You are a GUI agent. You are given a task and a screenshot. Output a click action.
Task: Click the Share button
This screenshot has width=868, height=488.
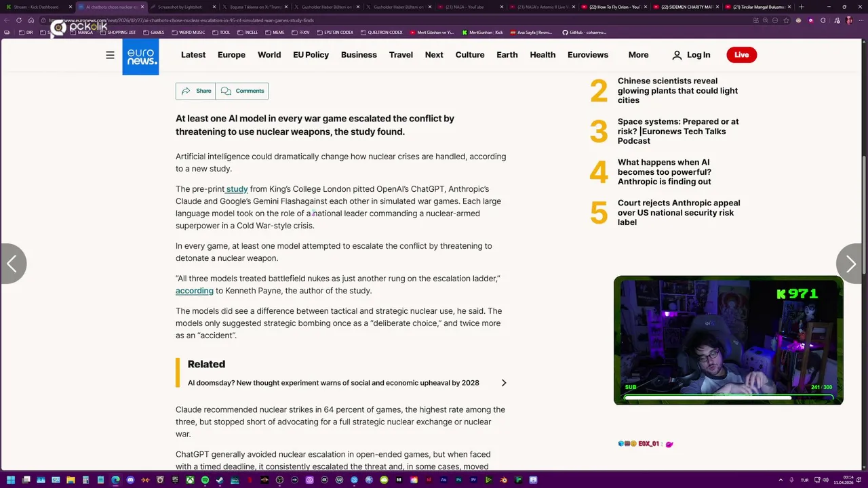click(x=196, y=91)
